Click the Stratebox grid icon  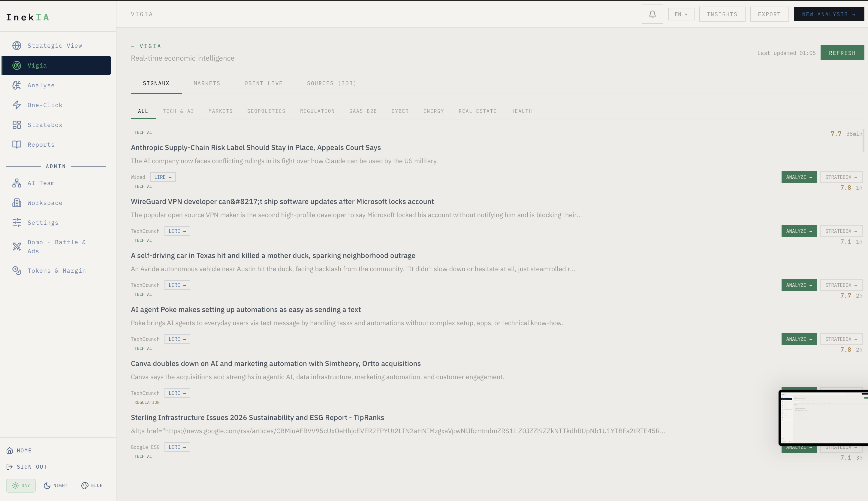(x=17, y=125)
